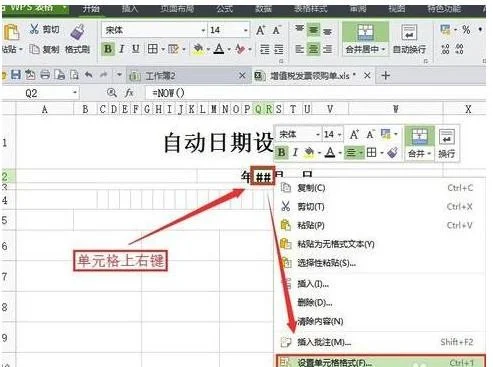Choose 插入批注(M)... from the context menu
Screen dimensions: 493x367
click(380, 342)
